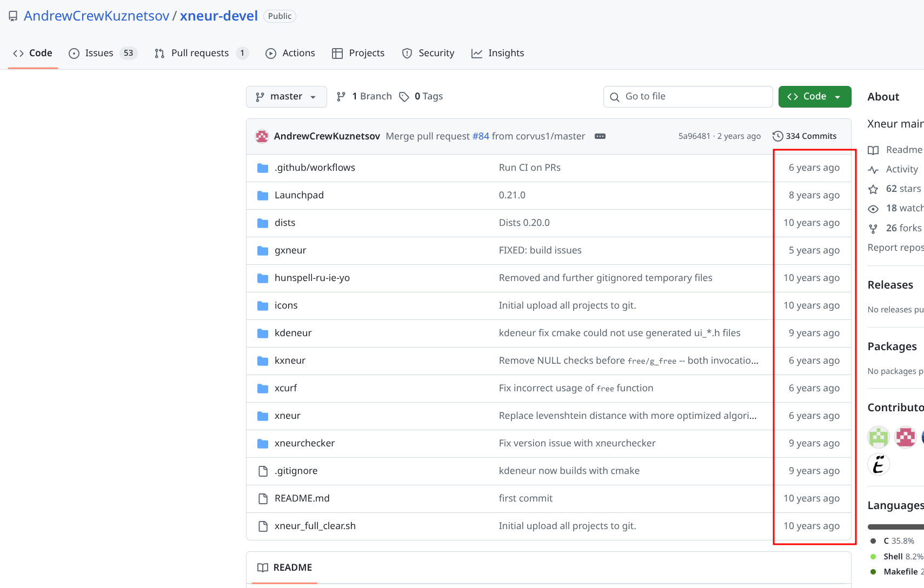Click the letter-Ё contributor avatar
924x588 pixels.
click(x=879, y=464)
